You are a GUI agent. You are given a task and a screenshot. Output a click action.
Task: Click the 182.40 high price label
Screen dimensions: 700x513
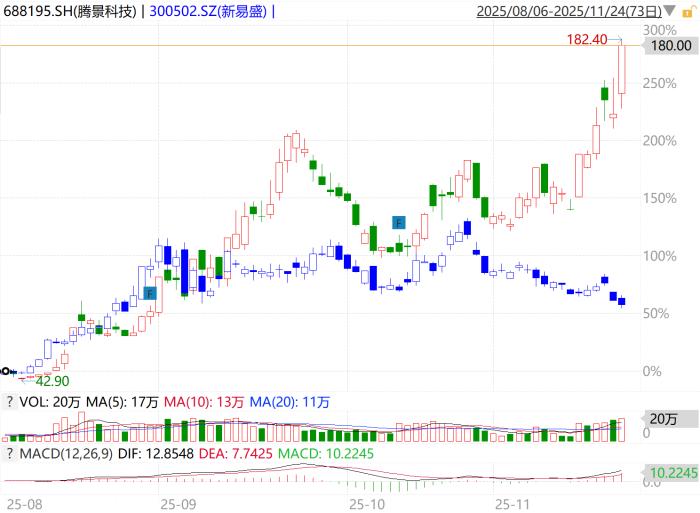click(x=587, y=39)
